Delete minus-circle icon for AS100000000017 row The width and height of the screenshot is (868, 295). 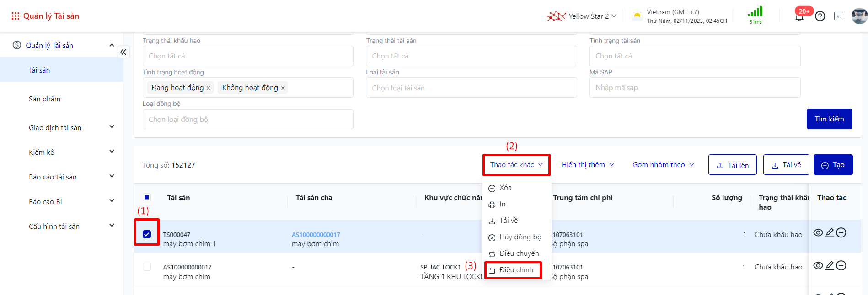[841, 266]
